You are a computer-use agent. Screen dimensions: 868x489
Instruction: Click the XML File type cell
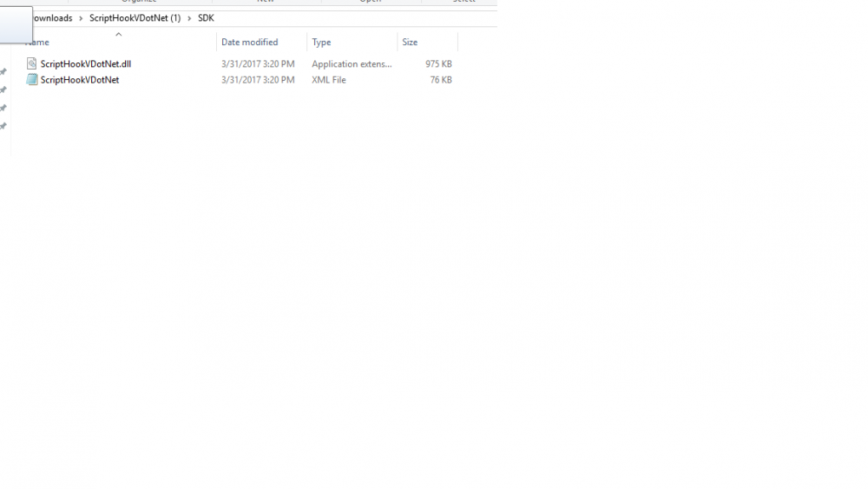tap(329, 80)
